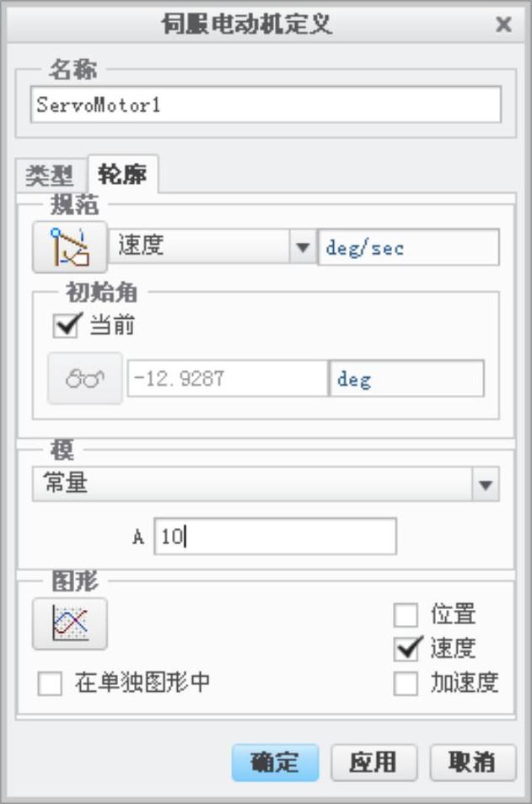Click the deg/sec units field
Screen dimensions: 532x804
(x=408, y=247)
